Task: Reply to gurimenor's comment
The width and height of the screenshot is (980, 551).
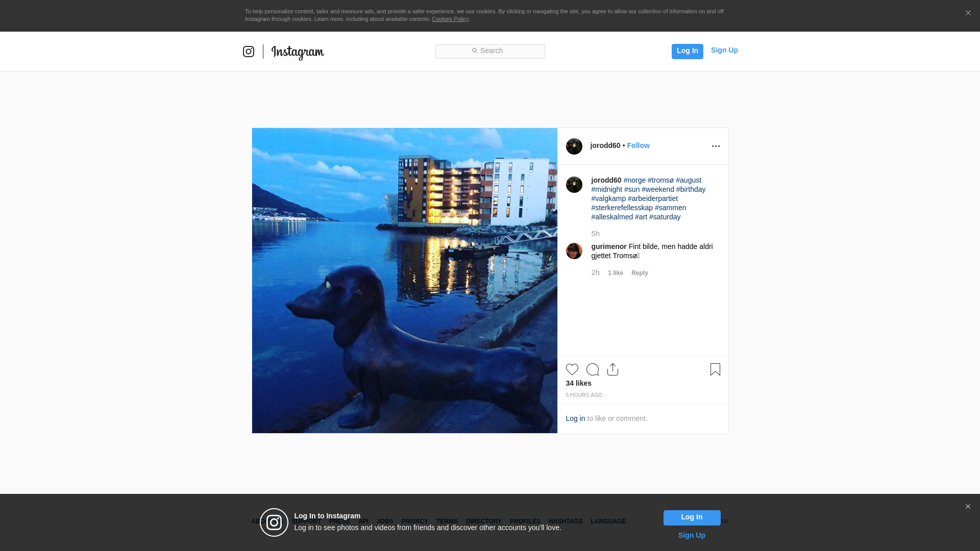Action: [639, 273]
